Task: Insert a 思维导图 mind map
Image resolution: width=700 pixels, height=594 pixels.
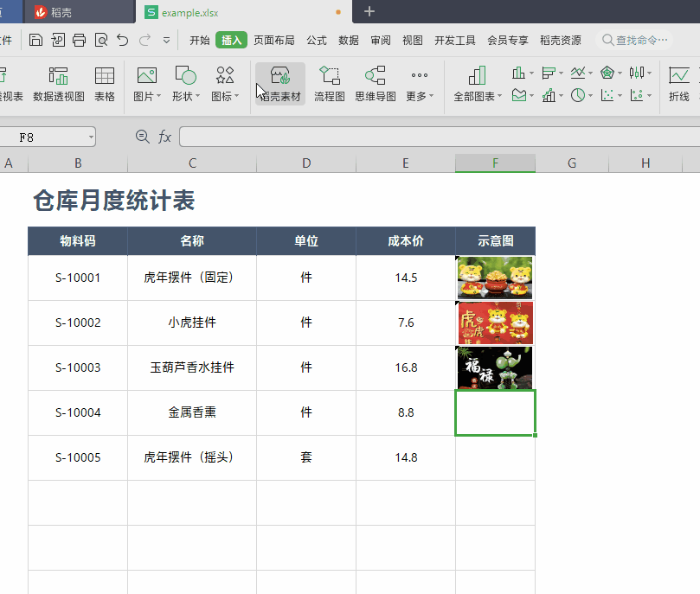Action: point(376,84)
